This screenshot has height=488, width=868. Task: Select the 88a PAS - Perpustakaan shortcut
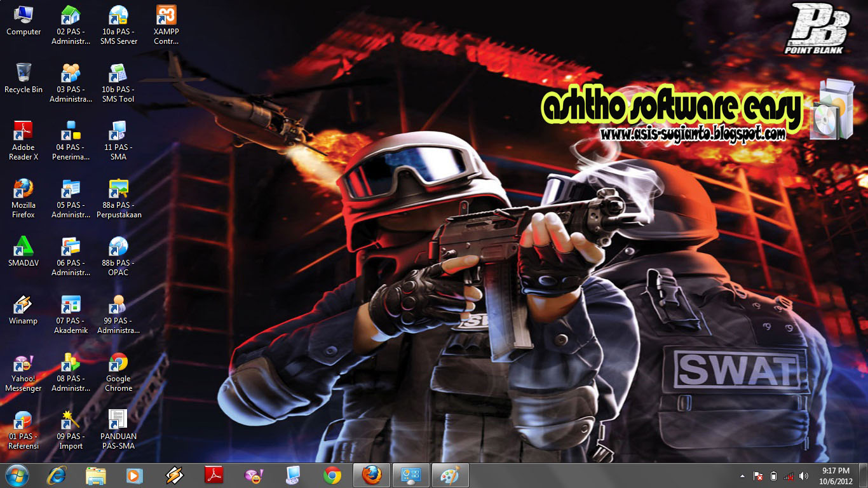coord(118,199)
